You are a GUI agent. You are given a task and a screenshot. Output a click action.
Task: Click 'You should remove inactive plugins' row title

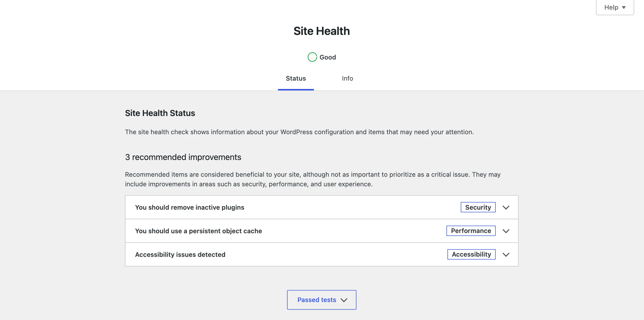pyautogui.click(x=189, y=207)
